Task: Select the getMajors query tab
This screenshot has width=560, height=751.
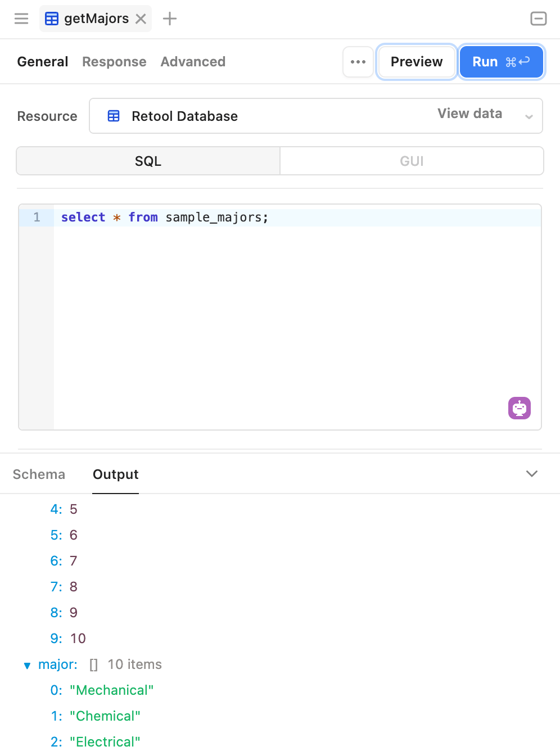Action: tap(96, 19)
